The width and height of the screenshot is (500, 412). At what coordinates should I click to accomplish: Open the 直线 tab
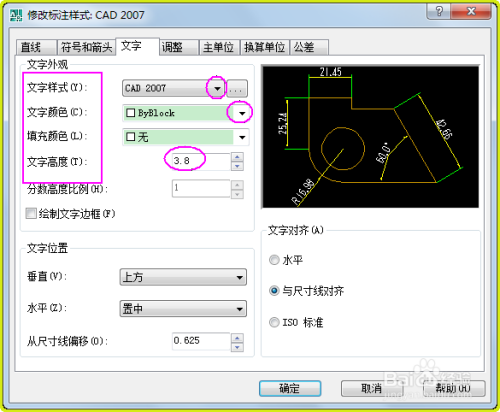click(x=36, y=47)
